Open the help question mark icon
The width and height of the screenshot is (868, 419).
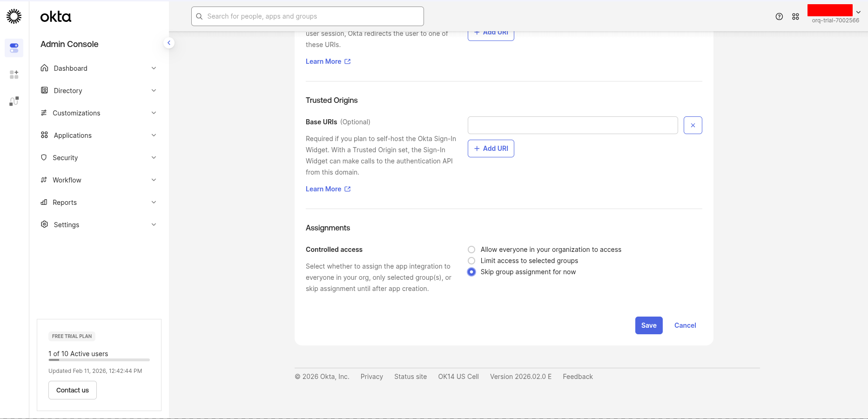(779, 17)
